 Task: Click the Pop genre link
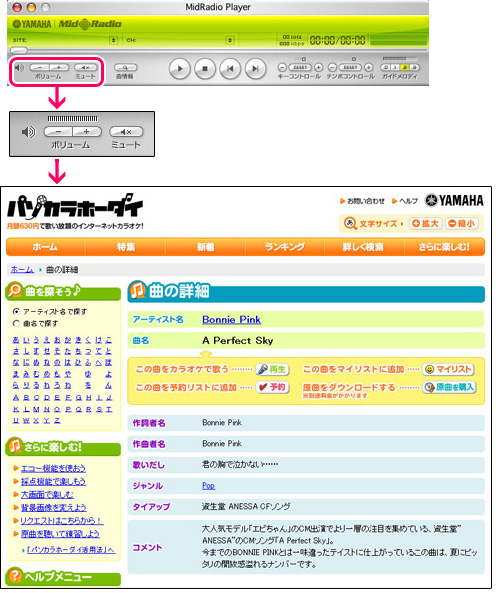(208, 486)
